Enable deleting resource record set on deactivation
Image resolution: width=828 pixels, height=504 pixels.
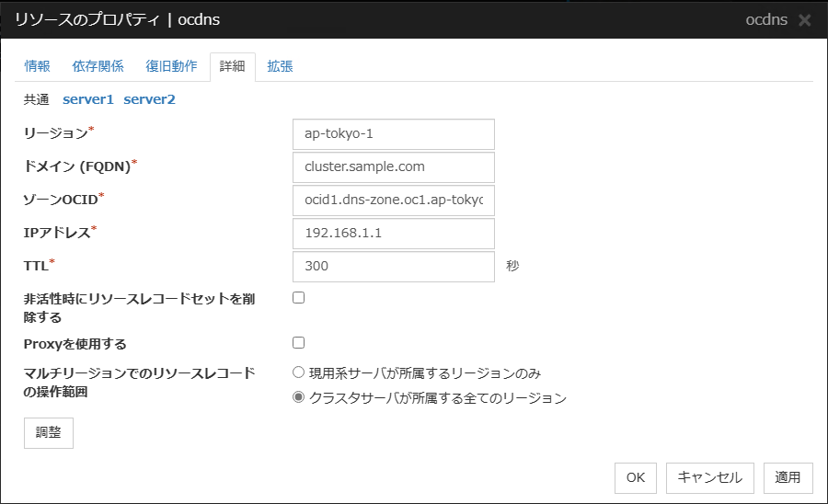[x=298, y=298]
